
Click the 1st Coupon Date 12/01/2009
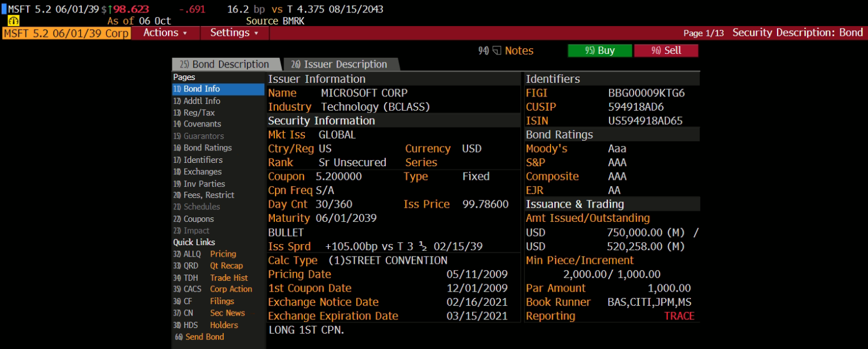click(x=477, y=288)
